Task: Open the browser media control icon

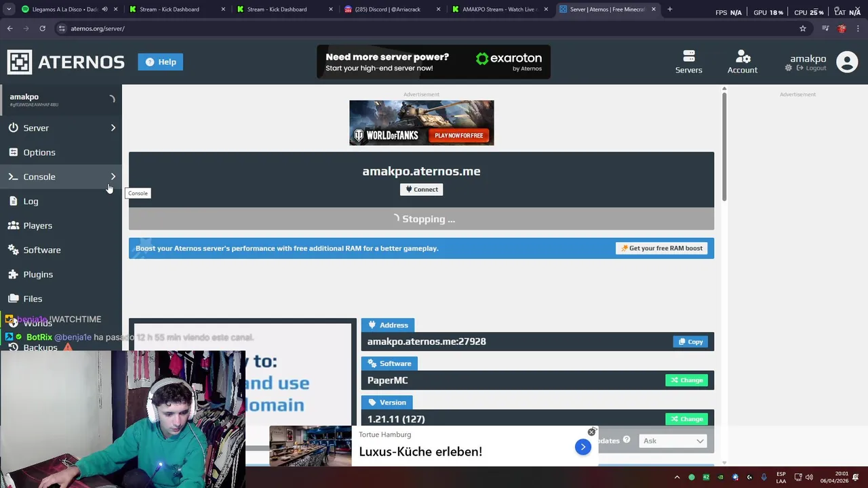Action: (x=825, y=28)
